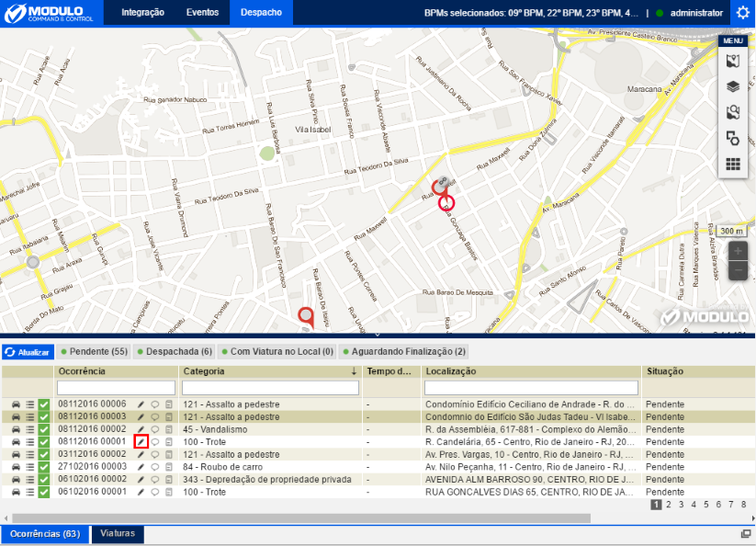Click the edit pencil for 08112016 00001

click(141, 442)
